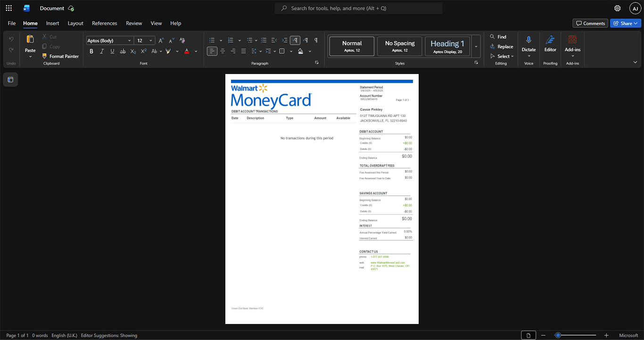Toggle Underline formatting
The image size is (644, 340).
(x=112, y=51)
